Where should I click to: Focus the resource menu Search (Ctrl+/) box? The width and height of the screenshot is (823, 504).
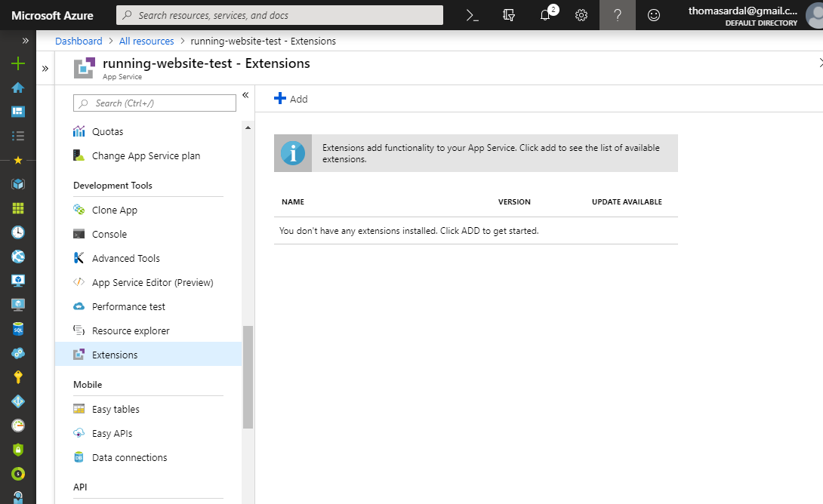(155, 103)
